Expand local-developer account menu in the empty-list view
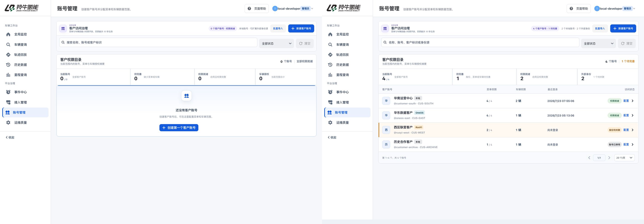644x224 pixels. [x=293, y=9]
